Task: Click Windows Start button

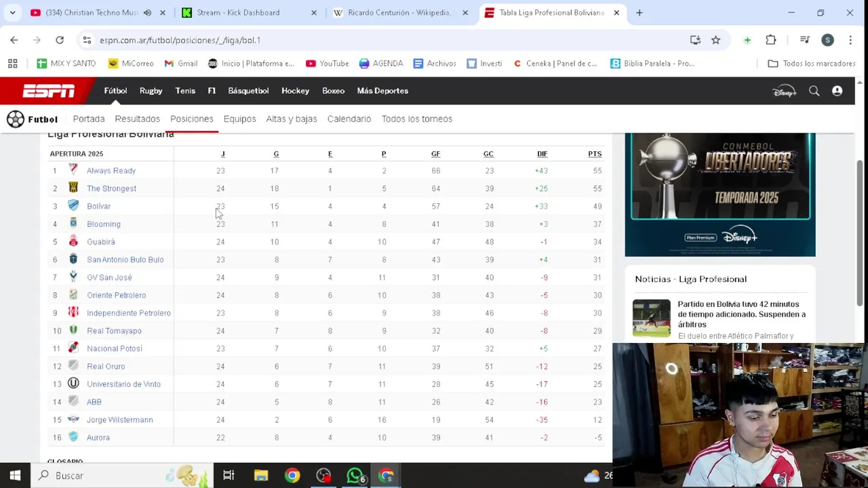Action: click(x=15, y=476)
